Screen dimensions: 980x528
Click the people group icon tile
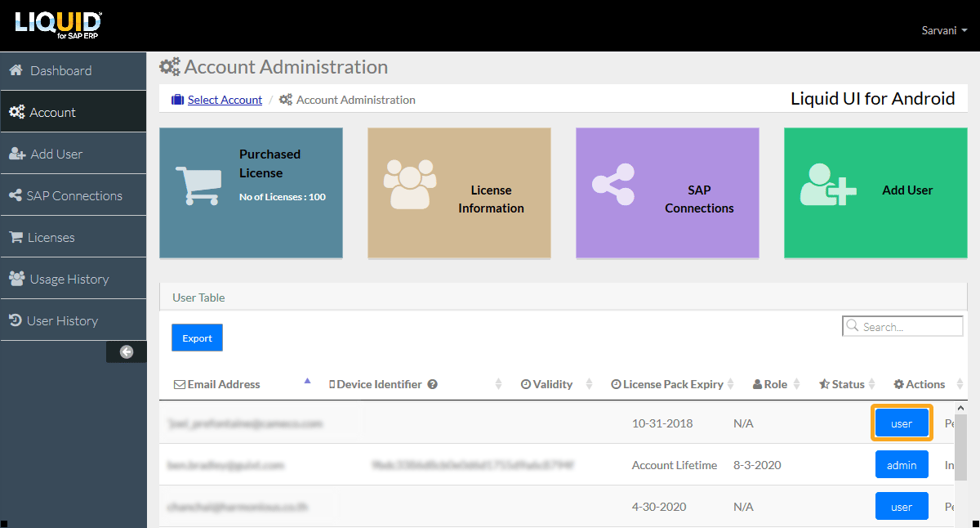[x=410, y=184]
